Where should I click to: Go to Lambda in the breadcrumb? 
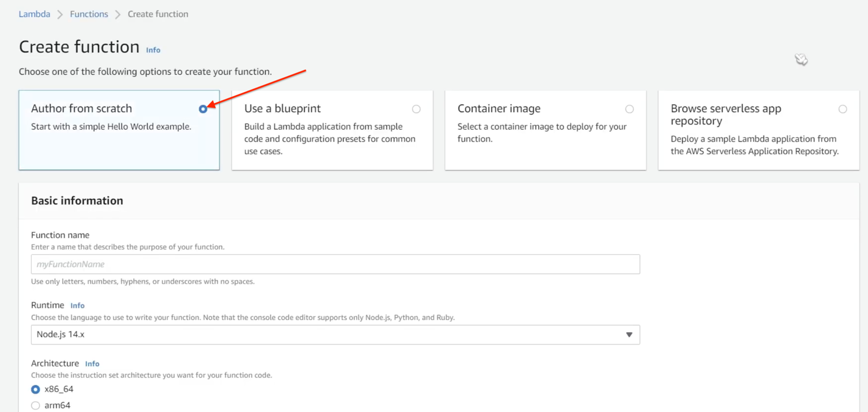35,14
